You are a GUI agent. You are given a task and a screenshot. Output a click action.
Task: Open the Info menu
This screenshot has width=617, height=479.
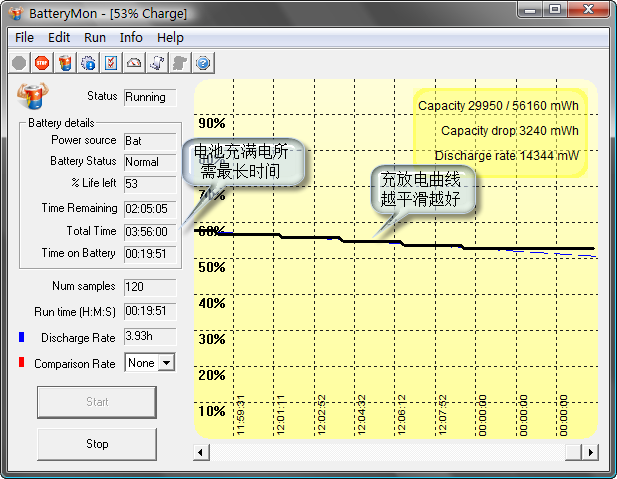point(131,38)
